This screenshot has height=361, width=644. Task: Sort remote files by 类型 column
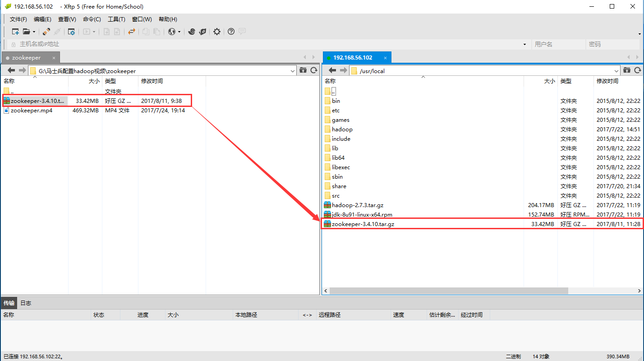[x=575, y=81]
